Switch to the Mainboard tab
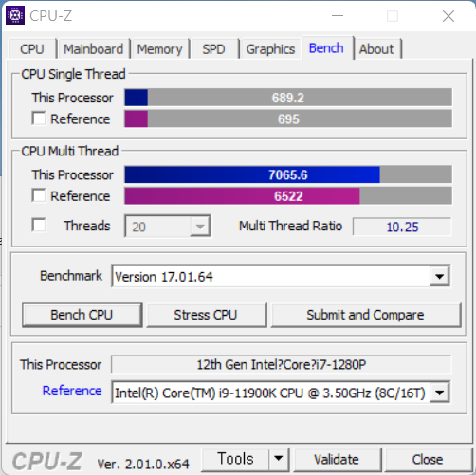This screenshot has height=475, width=476. (94, 49)
